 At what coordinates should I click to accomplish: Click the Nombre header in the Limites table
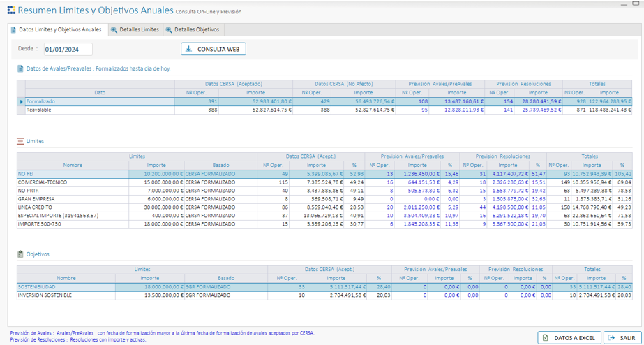73,166
